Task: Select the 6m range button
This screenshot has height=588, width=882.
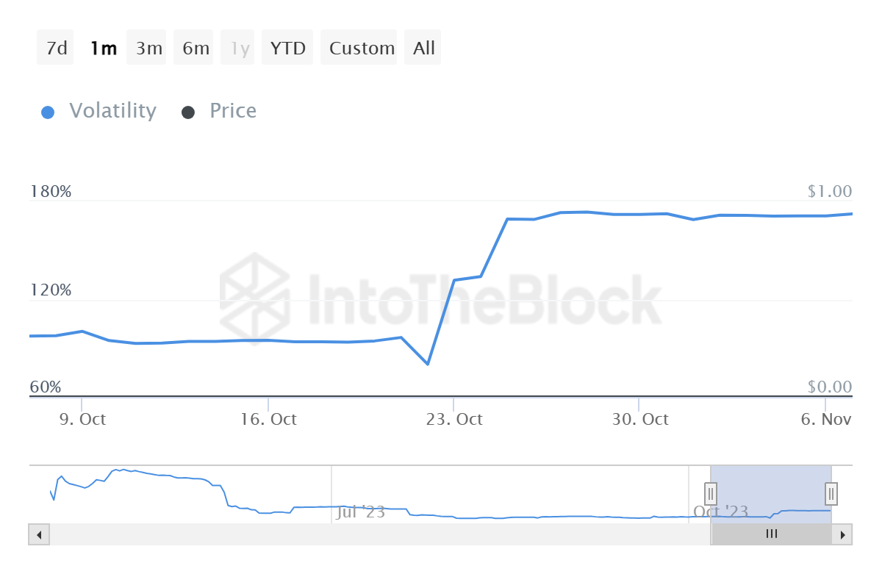Action: [x=196, y=49]
